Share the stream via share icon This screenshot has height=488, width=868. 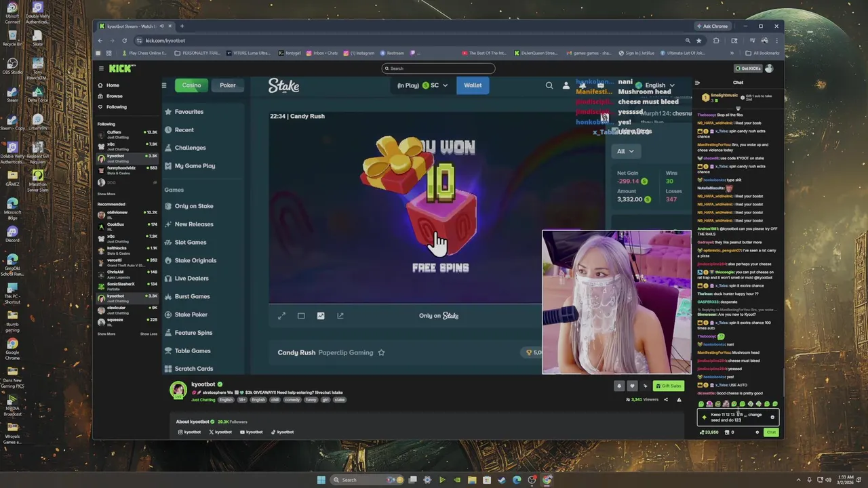pyautogui.click(x=666, y=400)
